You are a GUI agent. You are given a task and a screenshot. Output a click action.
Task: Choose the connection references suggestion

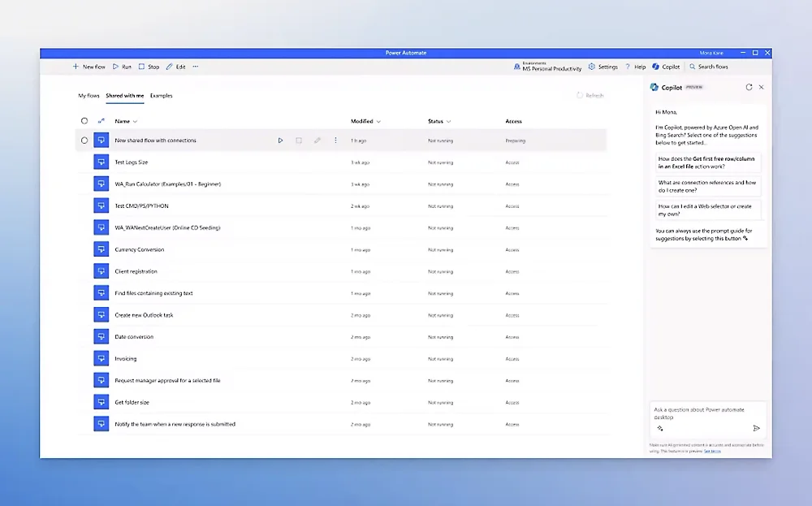pyautogui.click(x=707, y=187)
